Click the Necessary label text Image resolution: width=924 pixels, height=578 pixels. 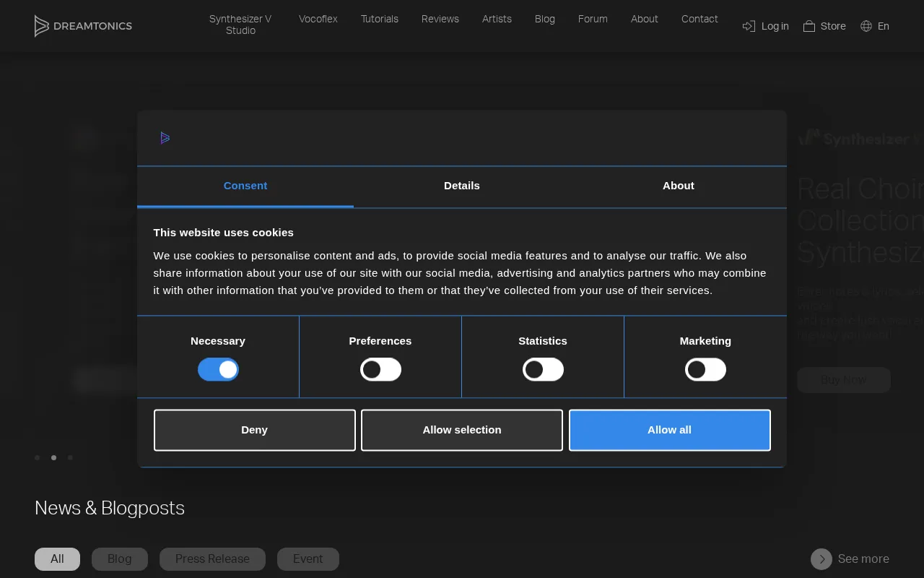(218, 341)
